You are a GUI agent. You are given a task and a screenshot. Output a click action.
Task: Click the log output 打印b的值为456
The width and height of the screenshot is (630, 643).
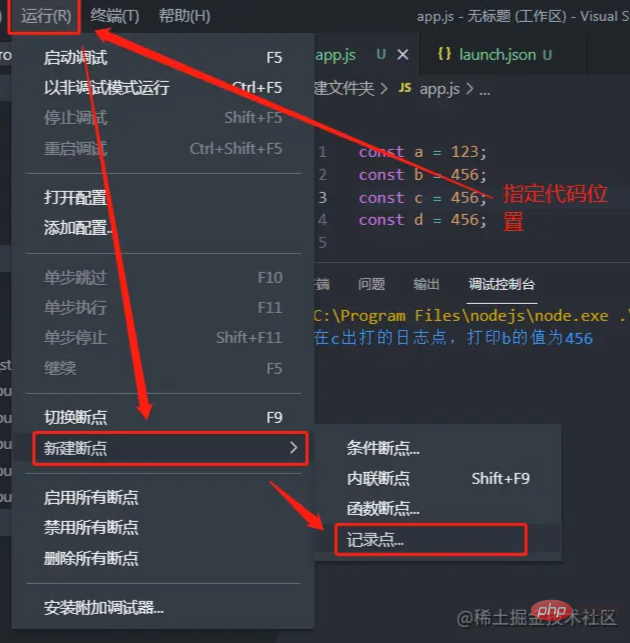tap(530, 338)
